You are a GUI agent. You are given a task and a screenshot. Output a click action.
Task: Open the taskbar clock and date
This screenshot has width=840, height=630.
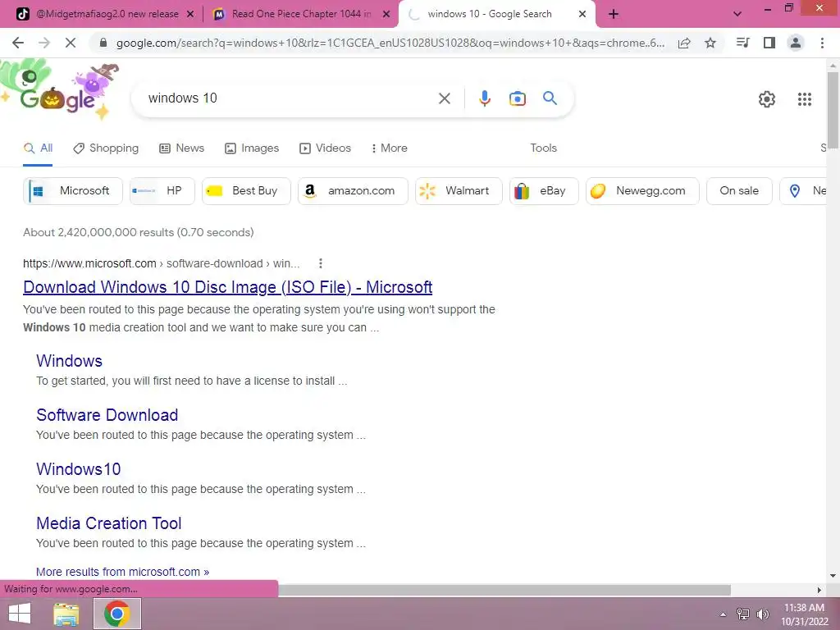(x=804, y=614)
